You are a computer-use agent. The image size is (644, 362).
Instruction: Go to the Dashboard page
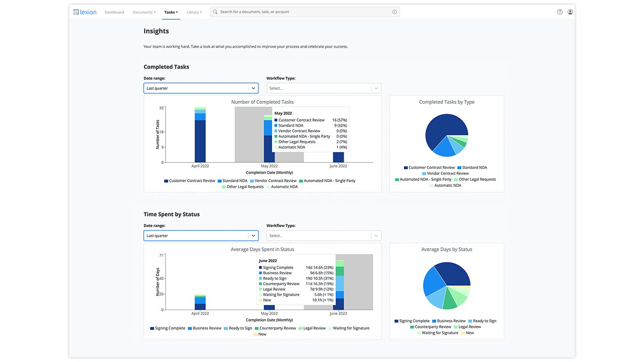point(114,12)
